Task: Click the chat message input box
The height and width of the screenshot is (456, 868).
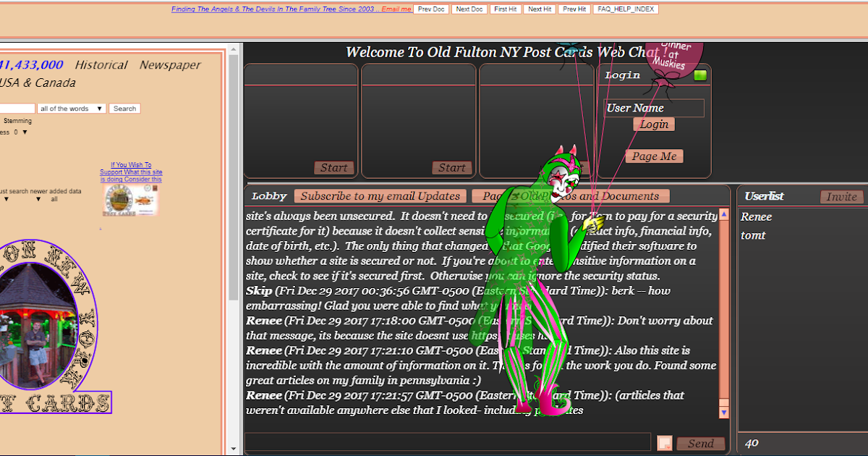Action: [x=448, y=442]
